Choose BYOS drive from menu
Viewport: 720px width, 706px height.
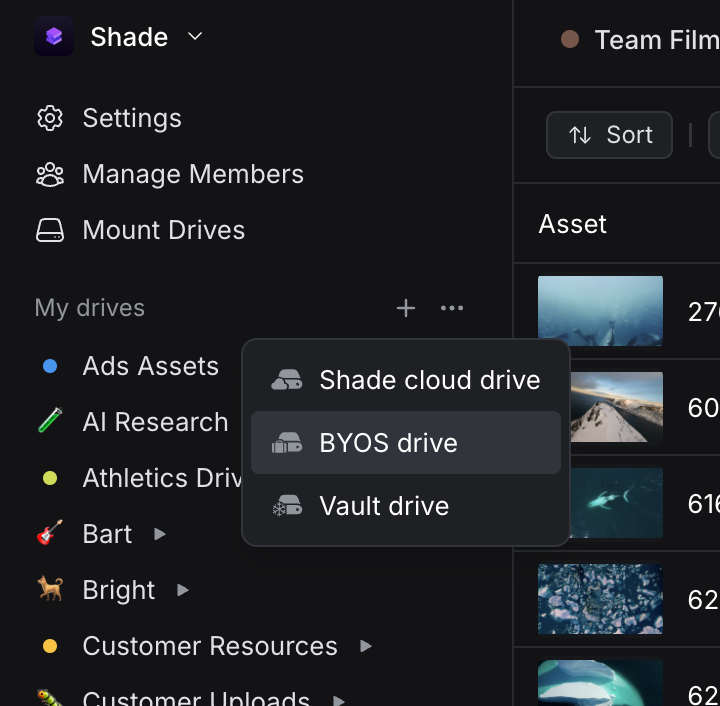point(388,443)
